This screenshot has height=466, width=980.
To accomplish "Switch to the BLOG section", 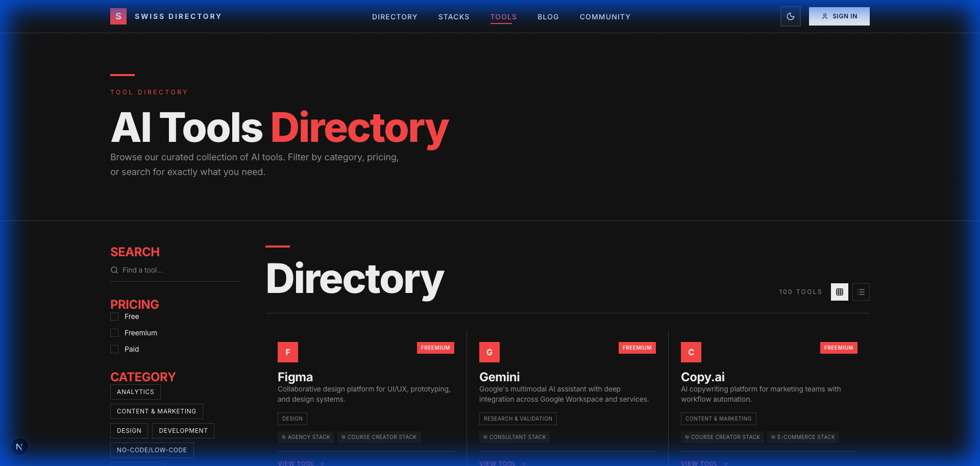I will tap(548, 16).
